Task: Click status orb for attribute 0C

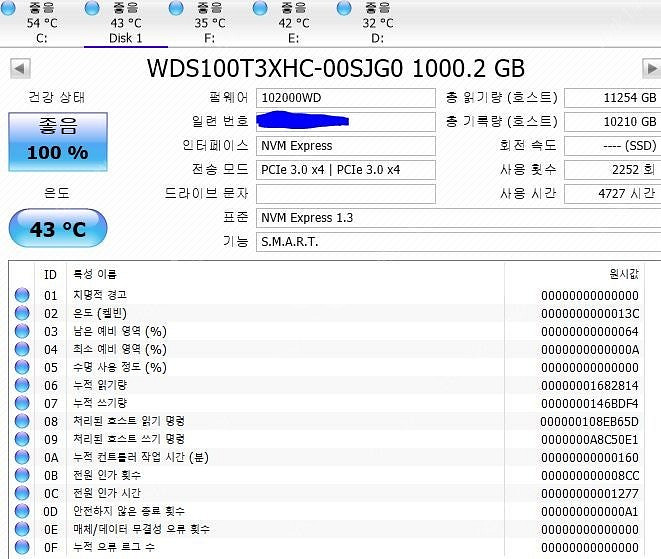Action: pos(22,493)
